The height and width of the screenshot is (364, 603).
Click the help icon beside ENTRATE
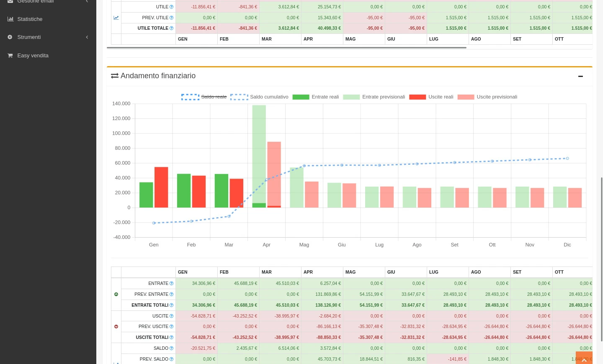(171, 284)
